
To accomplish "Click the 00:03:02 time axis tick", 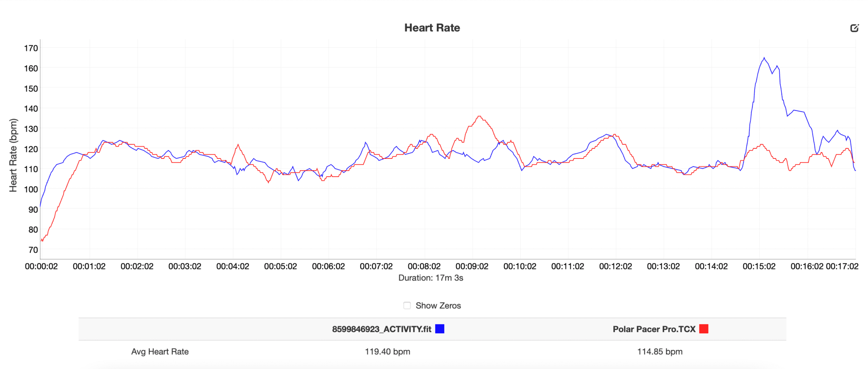I will point(185,266).
